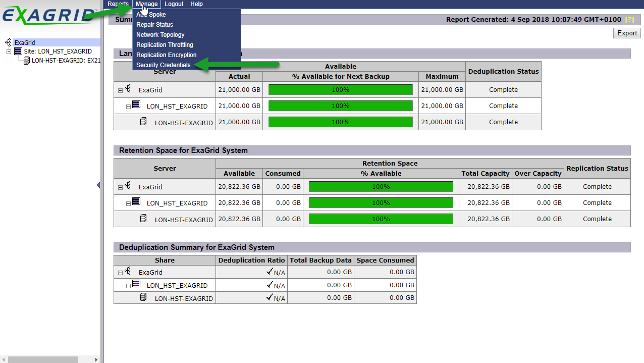
Task: Click the site icon beside Site: LON_HST_EXAGRID
Action: coord(18,51)
